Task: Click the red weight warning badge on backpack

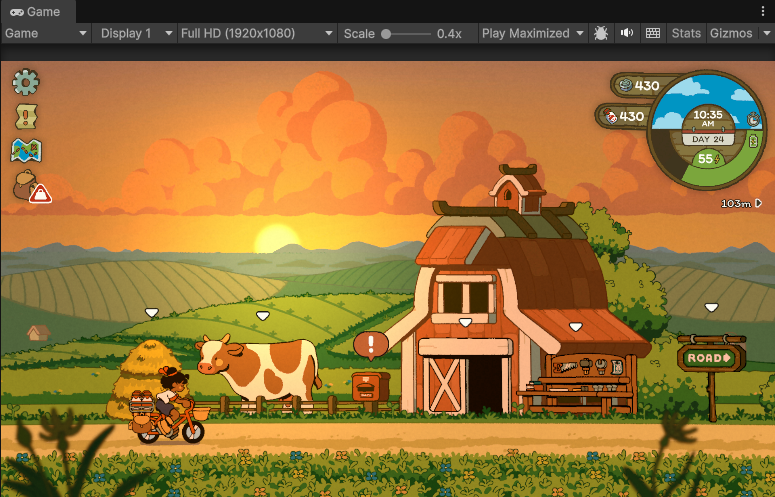Action: pyautogui.click(x=41, y=194)
